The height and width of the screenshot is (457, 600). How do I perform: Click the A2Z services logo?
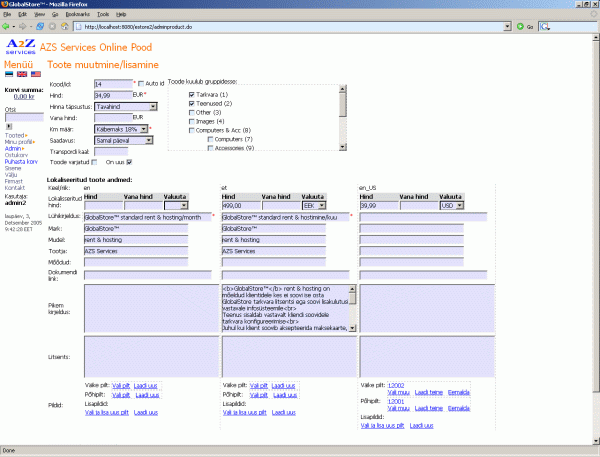pos(20,47)
